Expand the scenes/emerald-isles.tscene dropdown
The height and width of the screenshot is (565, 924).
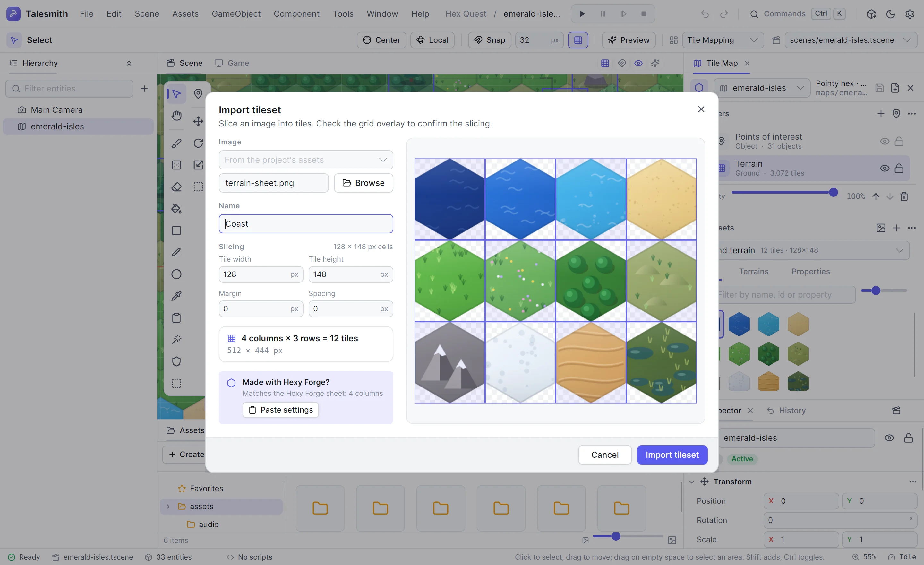(851, 40)
